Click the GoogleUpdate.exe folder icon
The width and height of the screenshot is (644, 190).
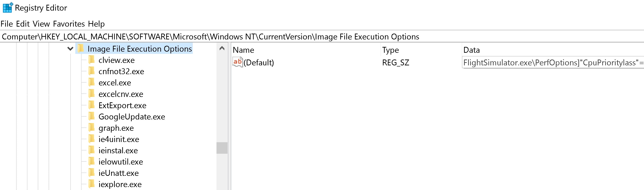tap(92, 116)
